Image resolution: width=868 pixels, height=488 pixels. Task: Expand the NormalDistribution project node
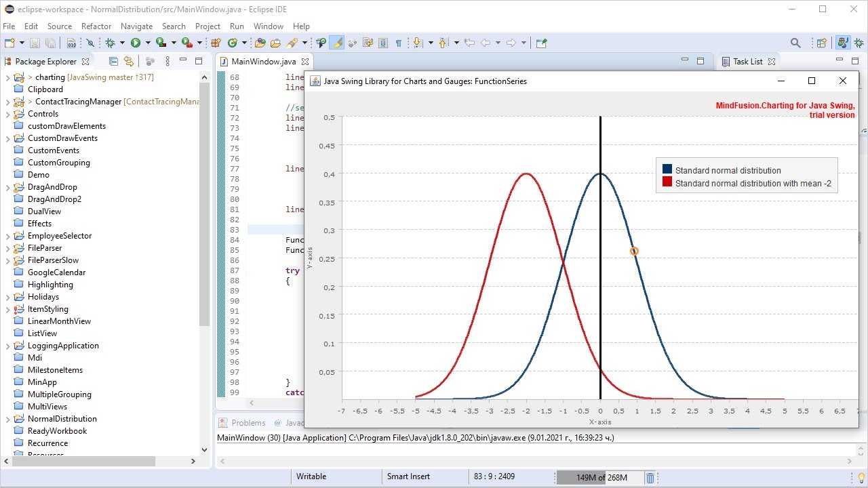point(7,419)
